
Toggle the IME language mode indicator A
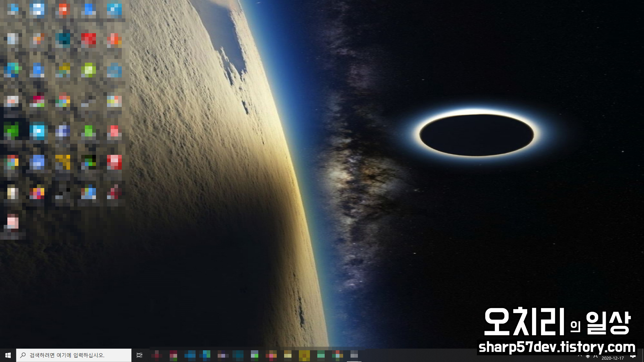point(596,356)
